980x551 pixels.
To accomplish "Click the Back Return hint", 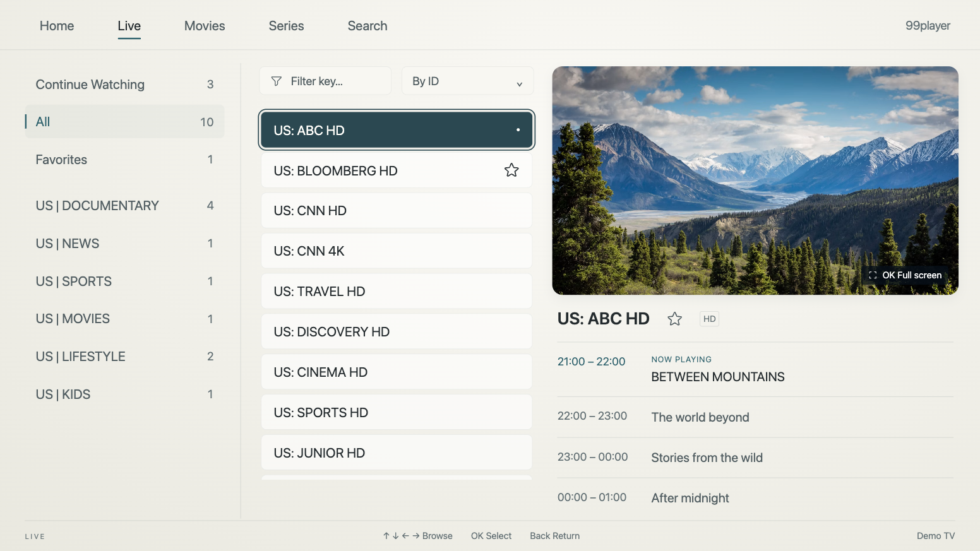I will (x=555, y=536).
